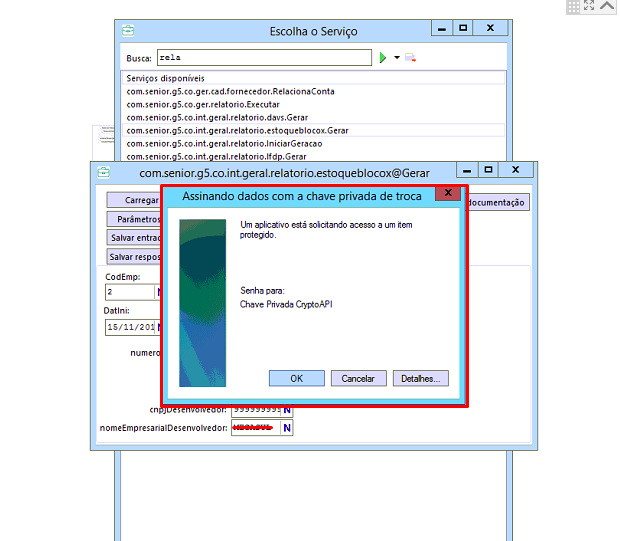The height and width of the screenshot is (541, 620).
Task: Select com.senior.g5.co.ger.relatorio.Executar service
Action: [203, 104]
